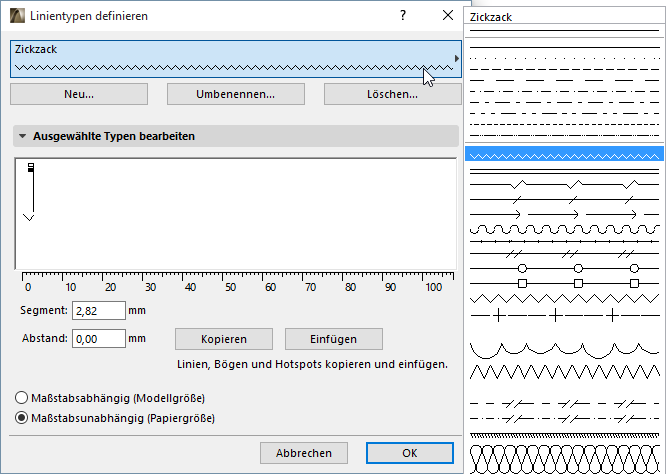Image resolution: width=666 pixels, height=474 pixels.
Task: Click the ruler scale below preview
Action: click(238, 282)
